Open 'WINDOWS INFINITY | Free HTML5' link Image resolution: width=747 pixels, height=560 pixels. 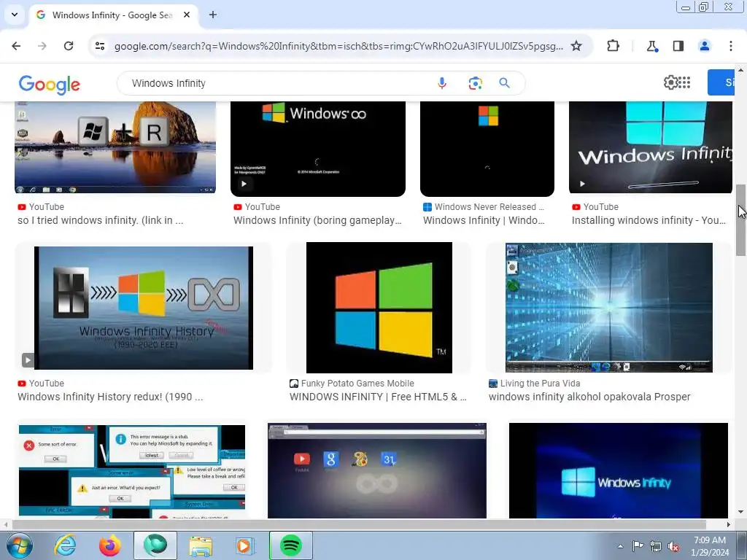click(378, 397)
